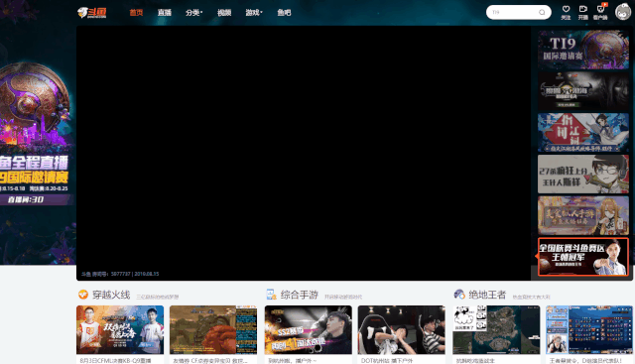Click the 穿越火线 section title link
This screenshot has height=364, width=635.
coord(111,295)
